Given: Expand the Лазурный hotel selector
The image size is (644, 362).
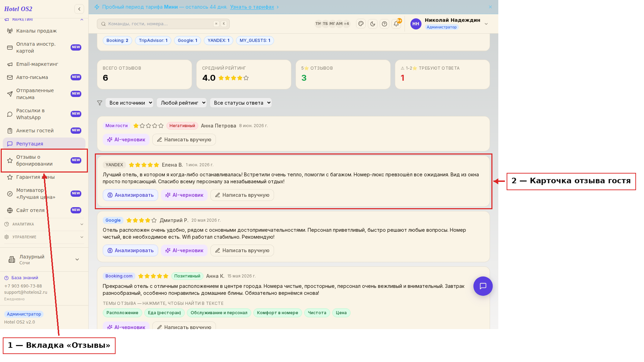Looking at the screenshot, I should [44, 259].
